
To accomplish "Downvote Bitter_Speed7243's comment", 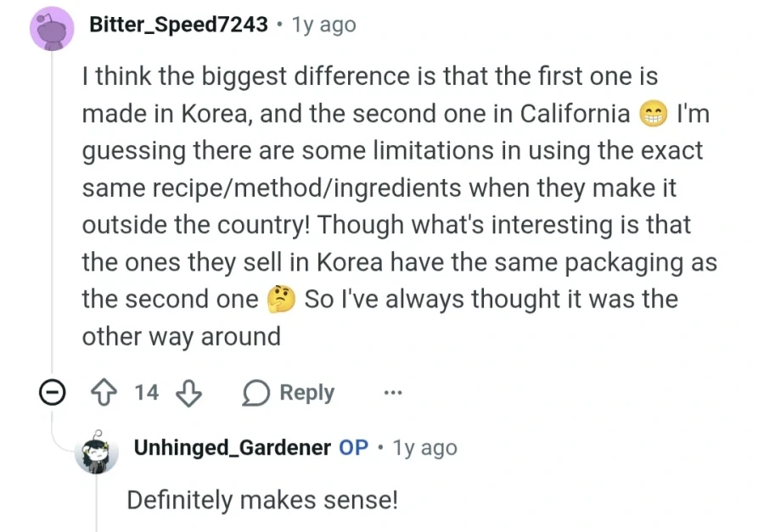I will 188,393.
